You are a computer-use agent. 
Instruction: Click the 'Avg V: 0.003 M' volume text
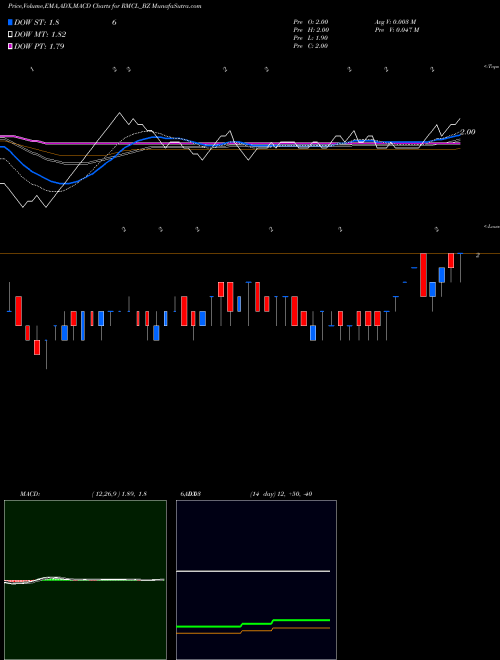395,22
